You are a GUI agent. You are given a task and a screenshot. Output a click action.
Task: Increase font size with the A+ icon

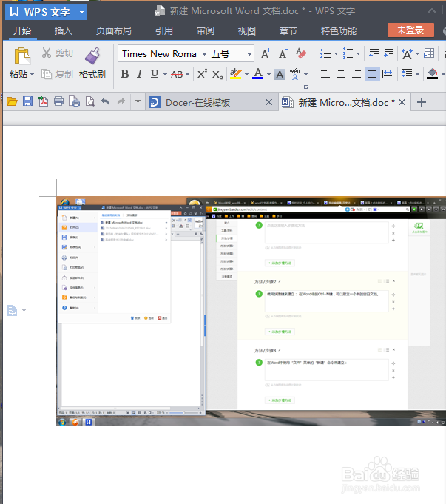(x=266, y=54)
